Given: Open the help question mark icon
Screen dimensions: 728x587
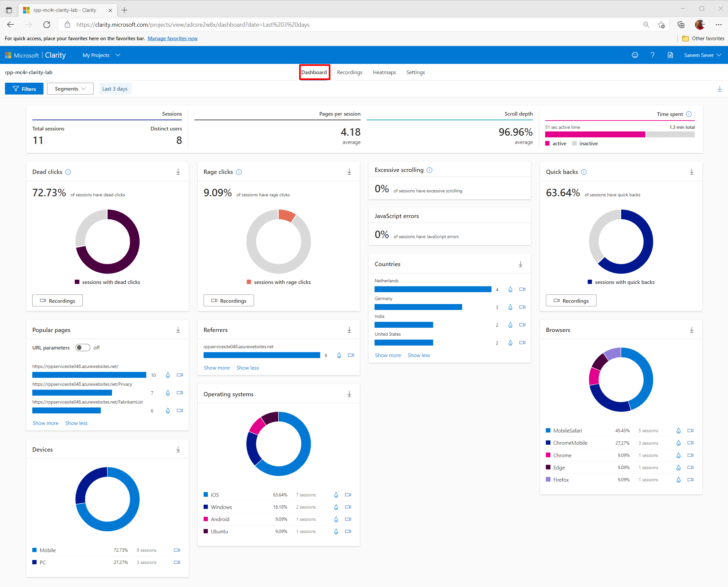Looking at the screenshot, I should coord(652,55).
